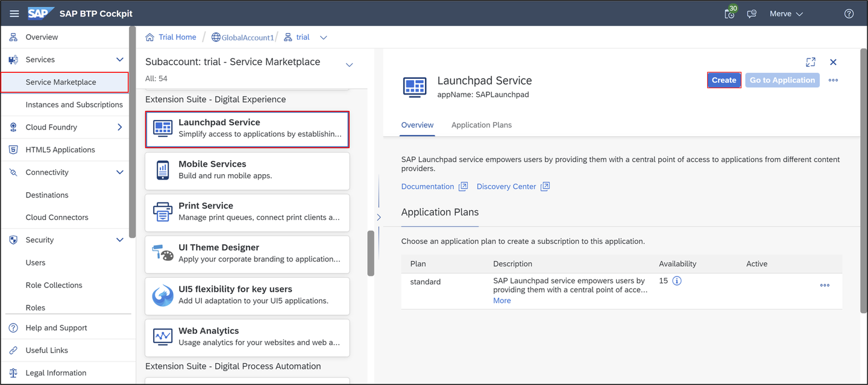Open the feedback chat icon in header
Viewport: 868px width, 385px height.
752,14
